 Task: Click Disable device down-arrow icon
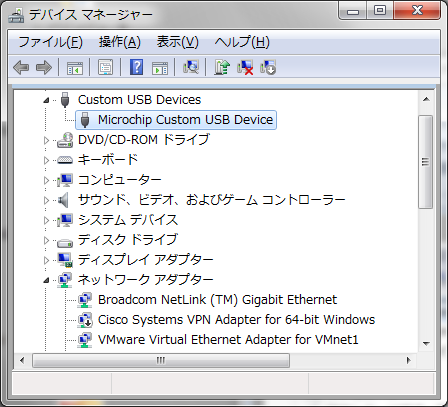pos(268,67)
